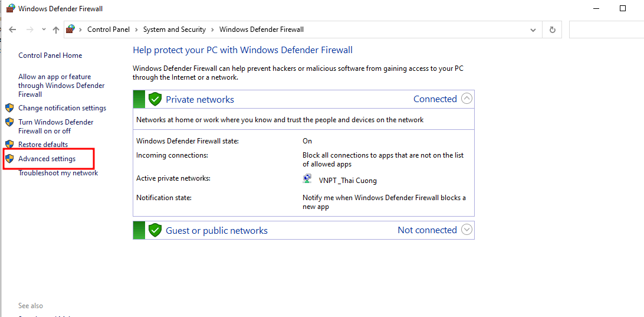The width and height of the screenshot is (644, 317).
Task: Click the Restore defaults link
Action: tap(43, 145)
